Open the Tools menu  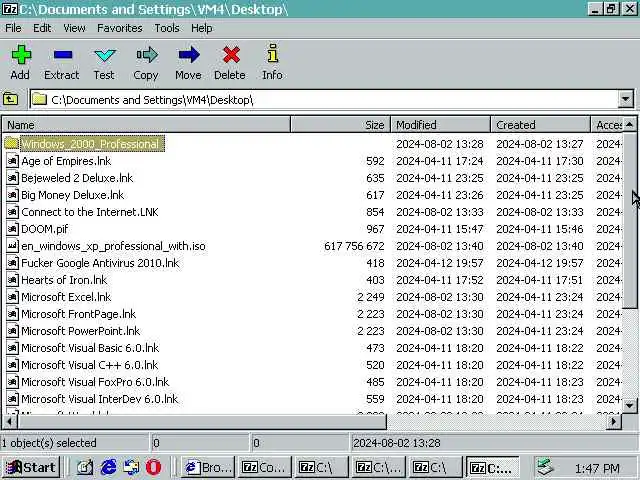point(167,28)
